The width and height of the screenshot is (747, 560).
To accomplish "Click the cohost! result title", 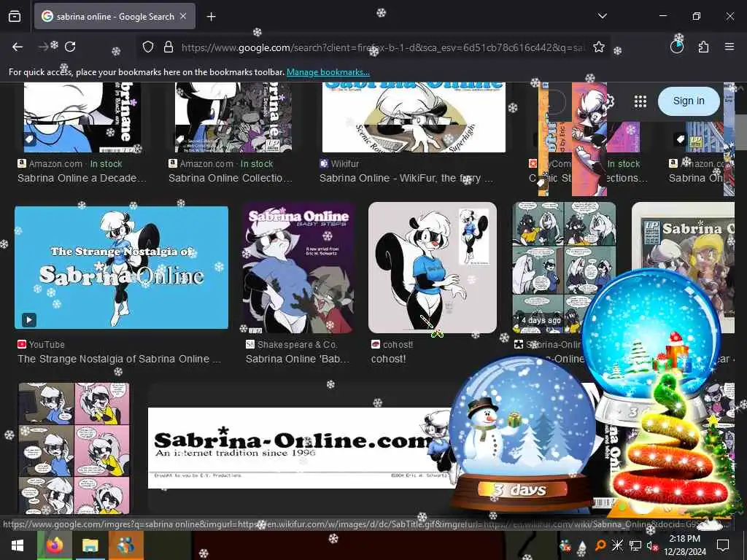I will pyautogui.click(x=388, y=359).
